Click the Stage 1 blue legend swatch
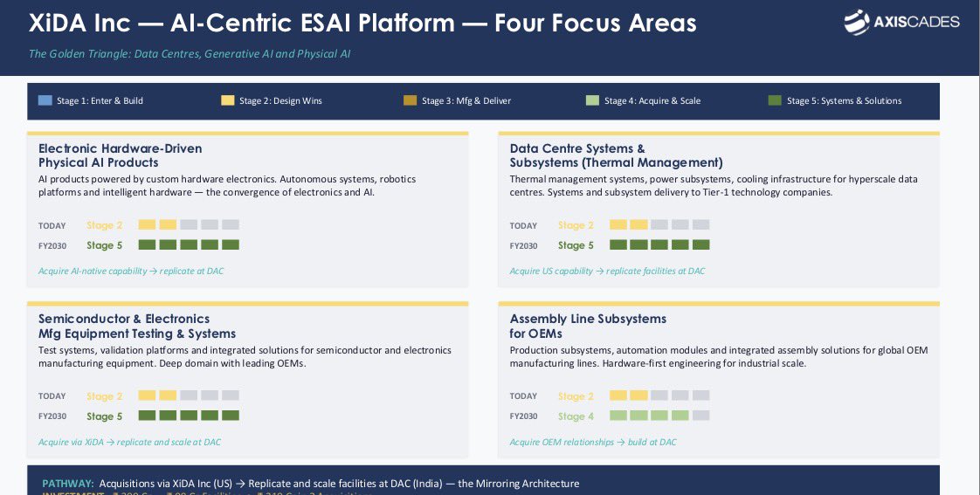Image resolution: width=980 pixels, height=495 pixels. tap(45, 100)
